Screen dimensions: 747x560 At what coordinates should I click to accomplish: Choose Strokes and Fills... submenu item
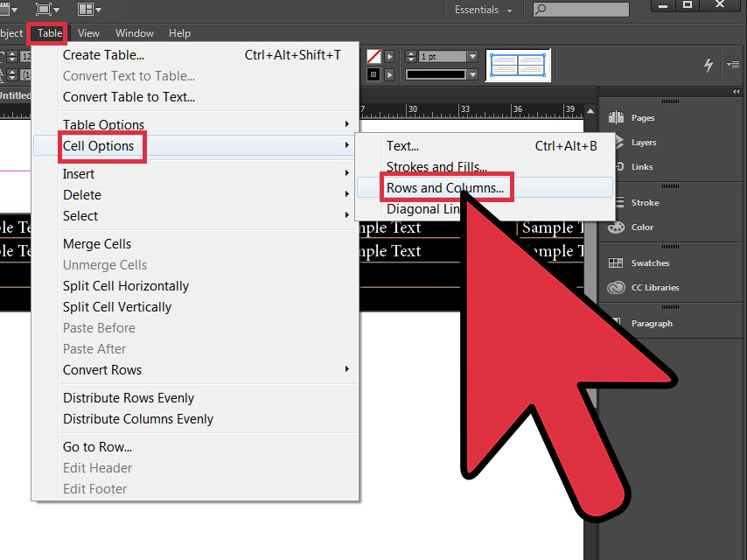click(485, 166)
